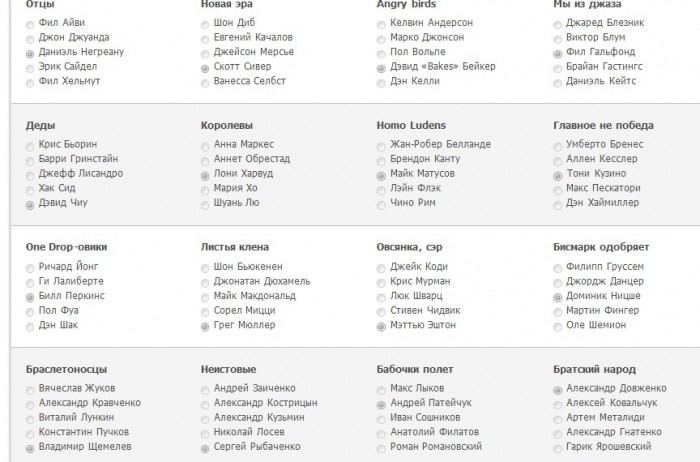
Task: Choose Вячеслав Жуков in Браслетоносцы
Action: 30,388
